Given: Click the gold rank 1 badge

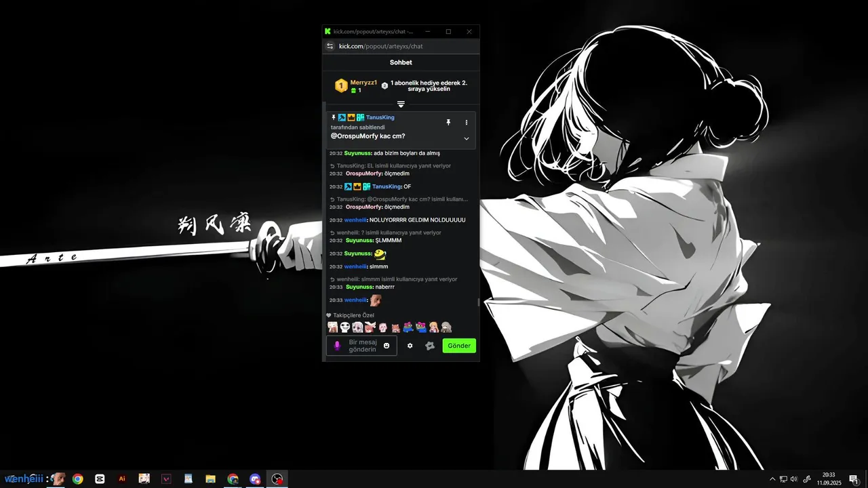Looking at the screenshot, I should [x=341, y=86].
